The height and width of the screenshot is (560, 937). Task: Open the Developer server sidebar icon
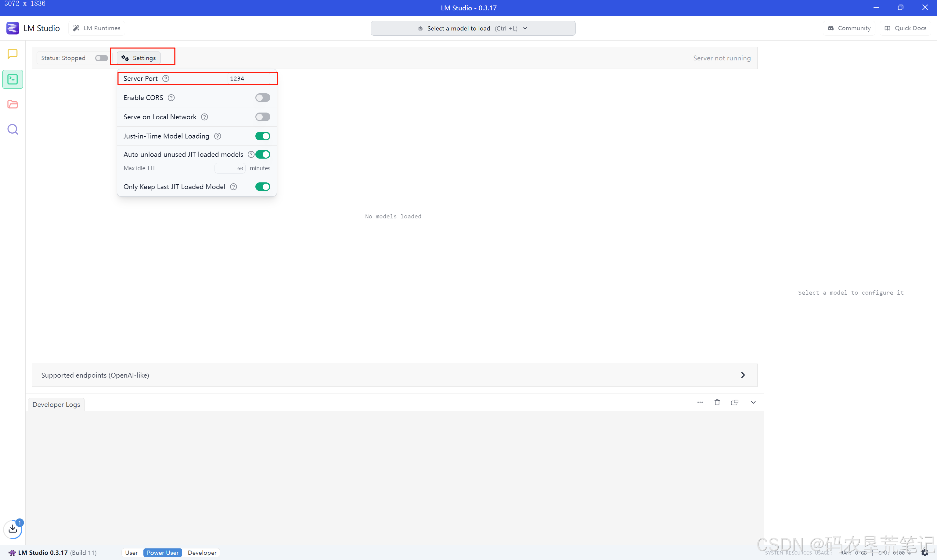coord(13,79)
